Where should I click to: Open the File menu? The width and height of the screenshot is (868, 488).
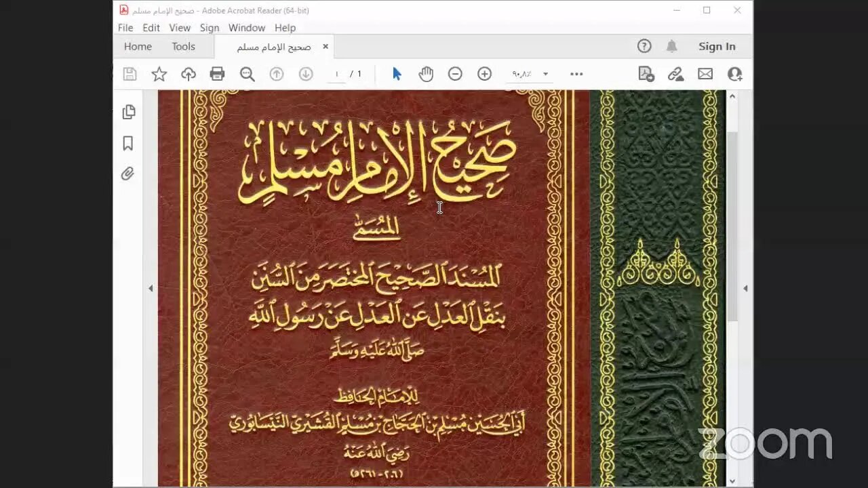(x=125, y=28)
